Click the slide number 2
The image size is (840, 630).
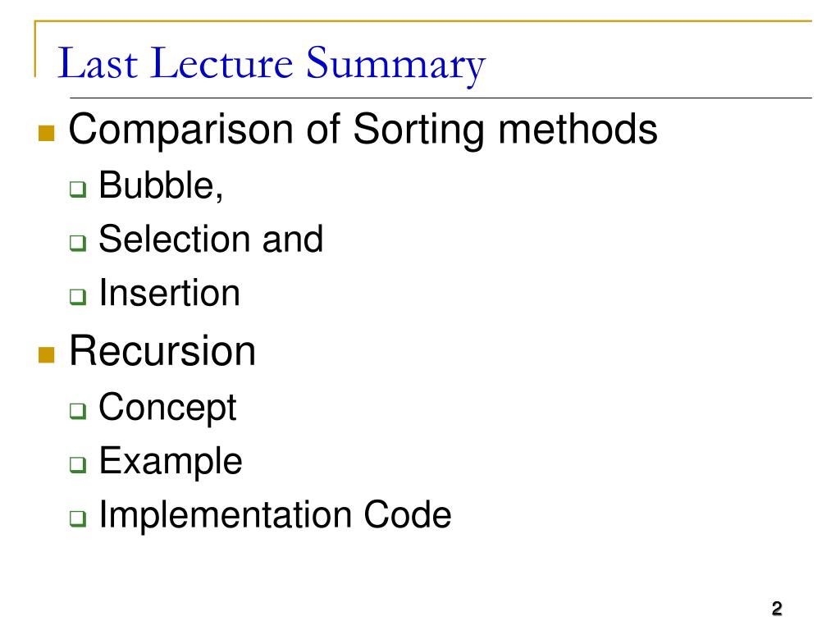point(777,609)
